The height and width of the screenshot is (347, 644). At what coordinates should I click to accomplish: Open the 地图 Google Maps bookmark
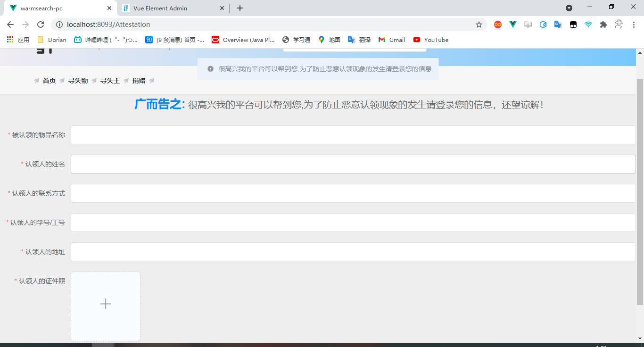[x=329, y=40]
